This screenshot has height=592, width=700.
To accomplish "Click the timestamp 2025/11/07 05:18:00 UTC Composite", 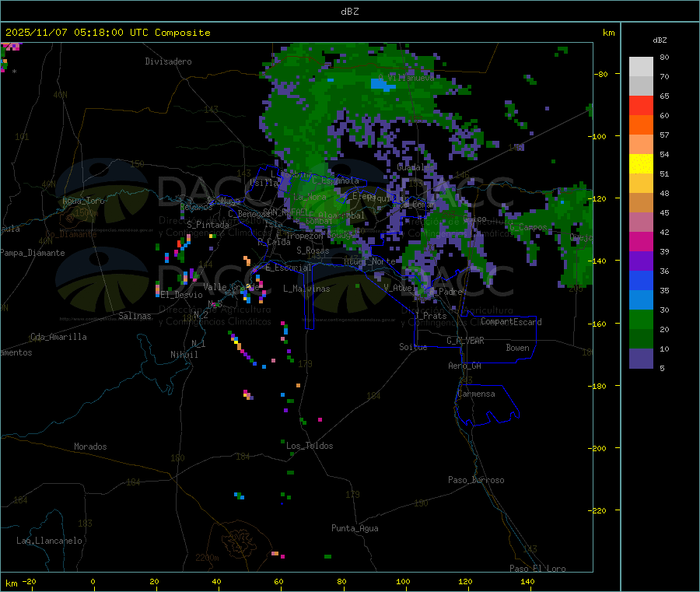I will point(107,33).
